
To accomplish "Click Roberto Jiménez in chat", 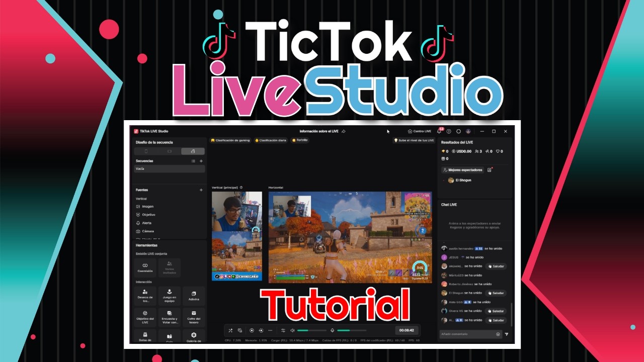I will (461, 284).
